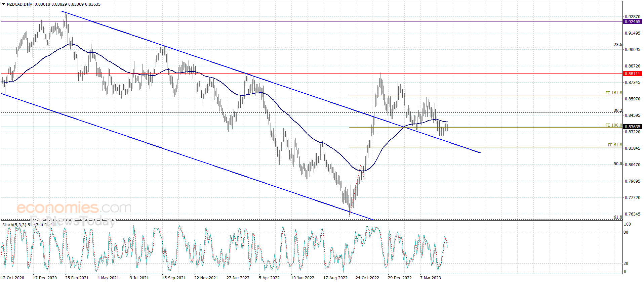Viewport: 644px width, 282px height.
Task: Click the 29 Dec 2022 date label
Action: [400, 278]
